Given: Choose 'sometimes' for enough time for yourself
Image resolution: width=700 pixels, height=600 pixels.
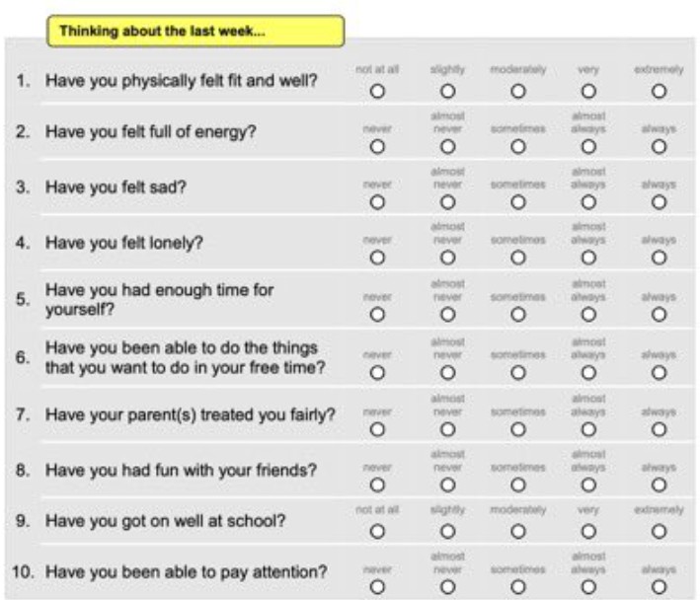Looking at the screenshot, I should pyautogui.click(x=518, y=314).
